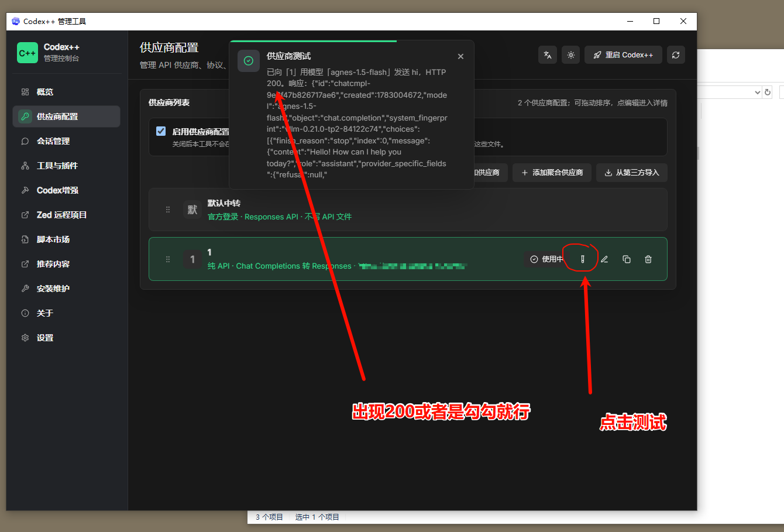Click 从第三方导入 button

point(632,173)
